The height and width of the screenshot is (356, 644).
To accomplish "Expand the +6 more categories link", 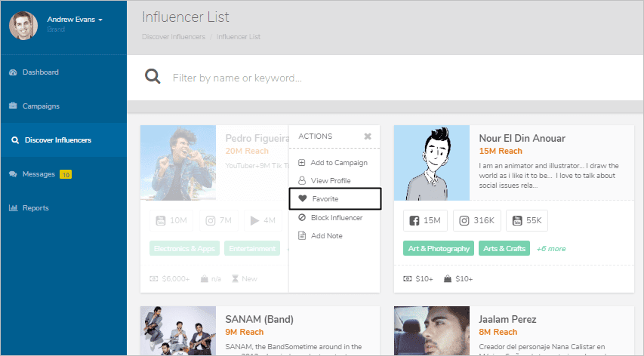I will click(x=551, y=249).
